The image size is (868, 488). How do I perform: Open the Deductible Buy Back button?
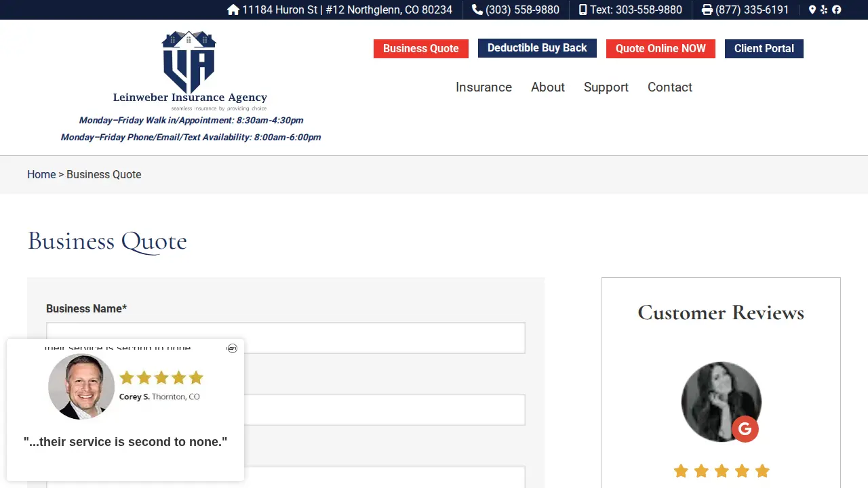pos(537,48)
